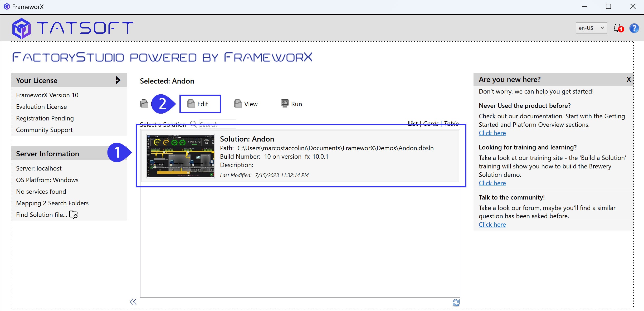Click 'Registration Pending' entry
This screenshot has width=644, height=311.
tap(45, 118)
